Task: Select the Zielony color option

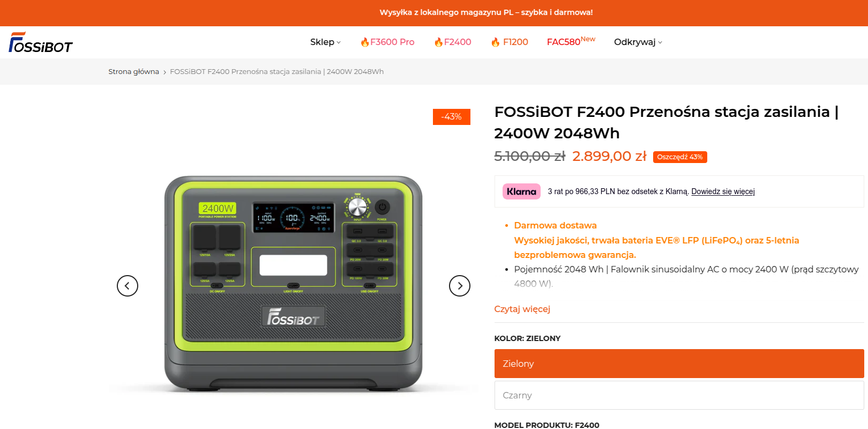Action: tap(679, 364)
